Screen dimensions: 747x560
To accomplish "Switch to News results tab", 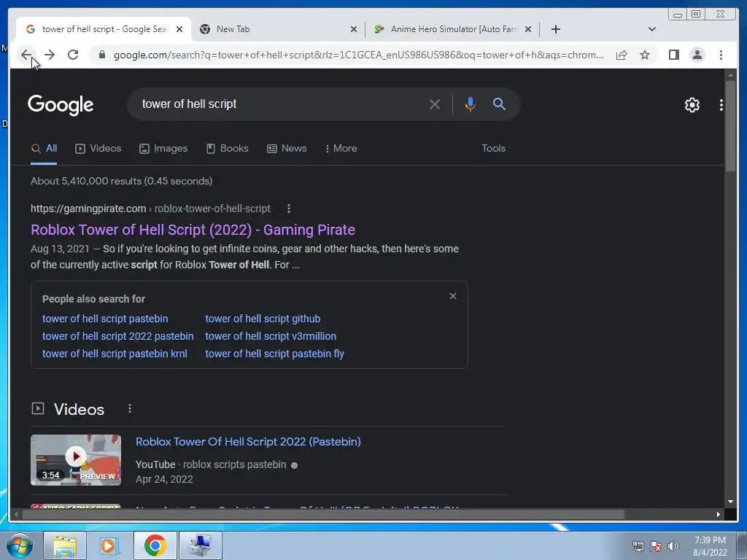I will point(287,149).
